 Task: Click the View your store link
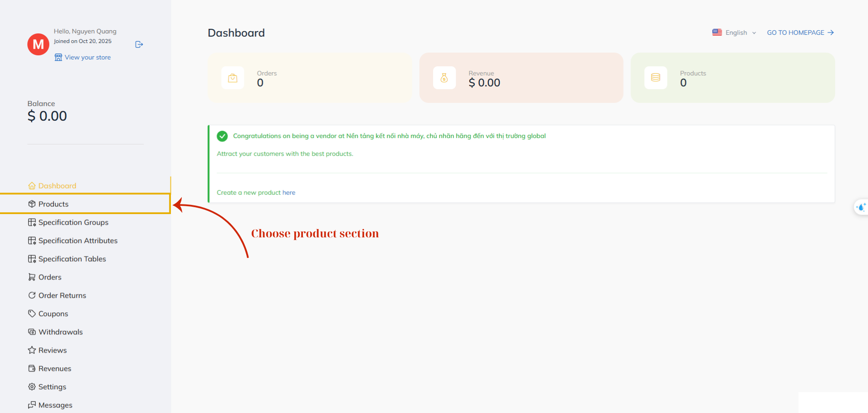pos(87,57)
